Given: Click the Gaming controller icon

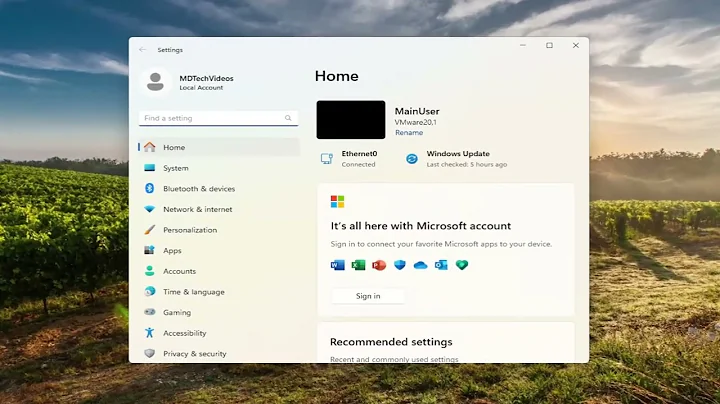Looking at the screenshot, I should pos(150,312).
